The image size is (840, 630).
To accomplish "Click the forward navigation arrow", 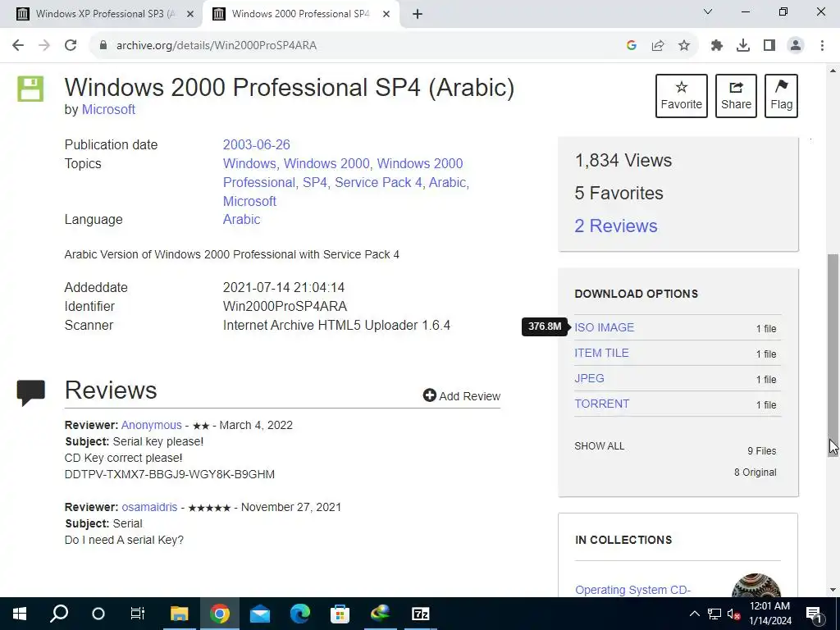I will coord(44,46).
